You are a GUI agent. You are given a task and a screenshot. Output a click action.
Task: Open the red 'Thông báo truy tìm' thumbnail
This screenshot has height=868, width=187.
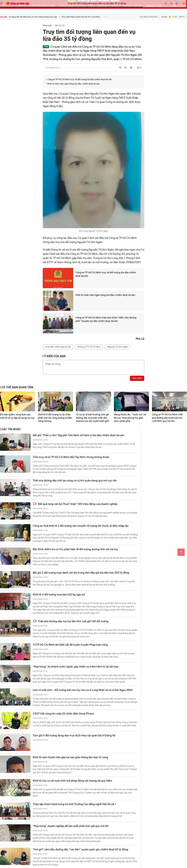click(x=58, y=278)
